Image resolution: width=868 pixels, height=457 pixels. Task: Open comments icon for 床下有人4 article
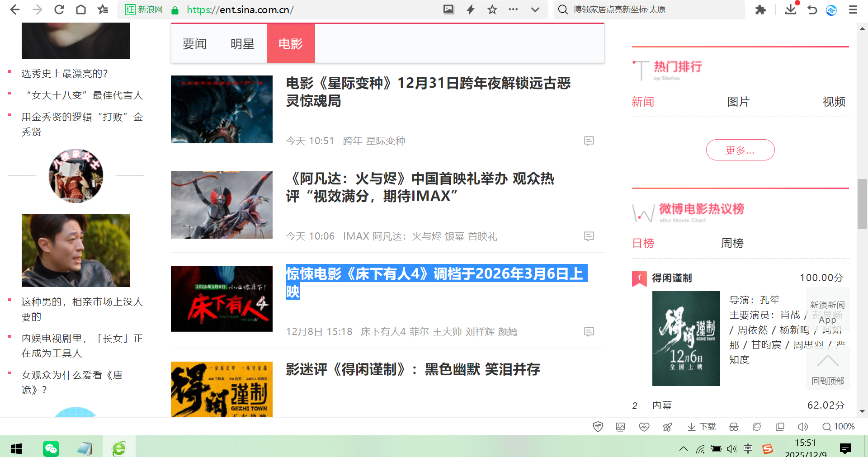(589, 332)
